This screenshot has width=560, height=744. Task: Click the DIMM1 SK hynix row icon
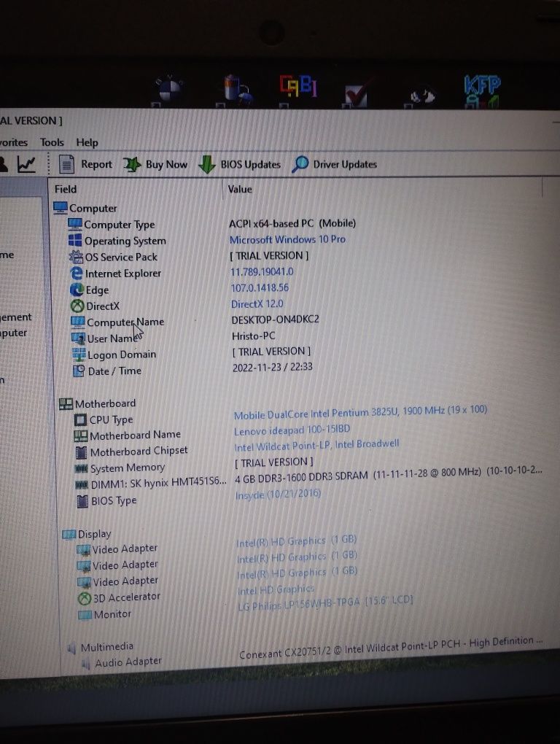pos(82,485)
